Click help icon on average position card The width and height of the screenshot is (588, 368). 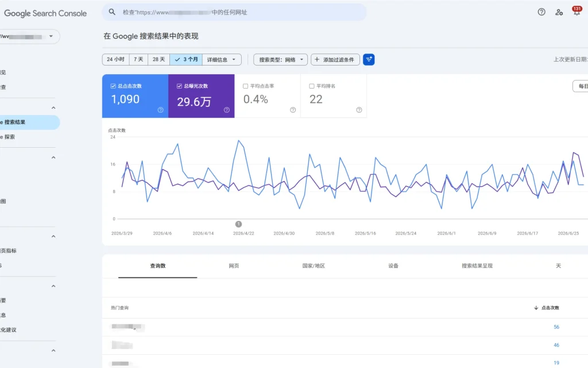359,110
